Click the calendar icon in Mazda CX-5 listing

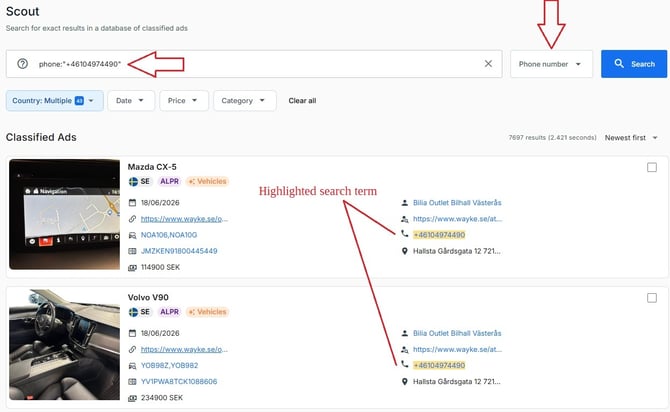pyautogui.click(x=132, y=203)
